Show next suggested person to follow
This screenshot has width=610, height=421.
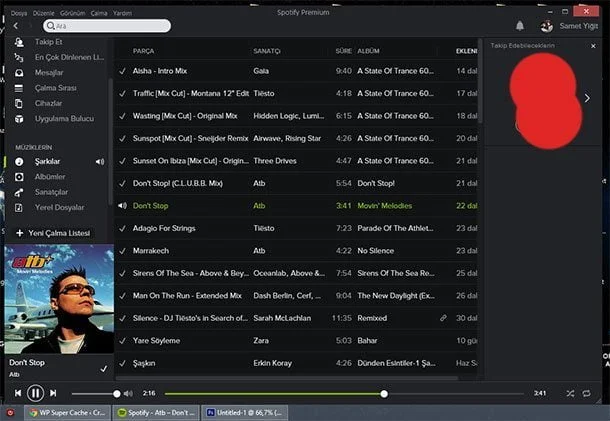coord(587,98)
